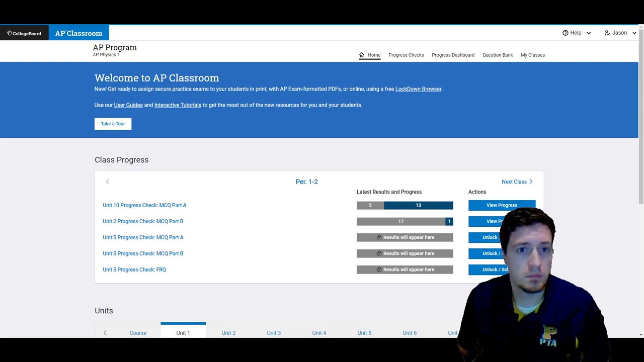Open the AP Classroom logo tab
644x362 pixels.
(78, 33)
